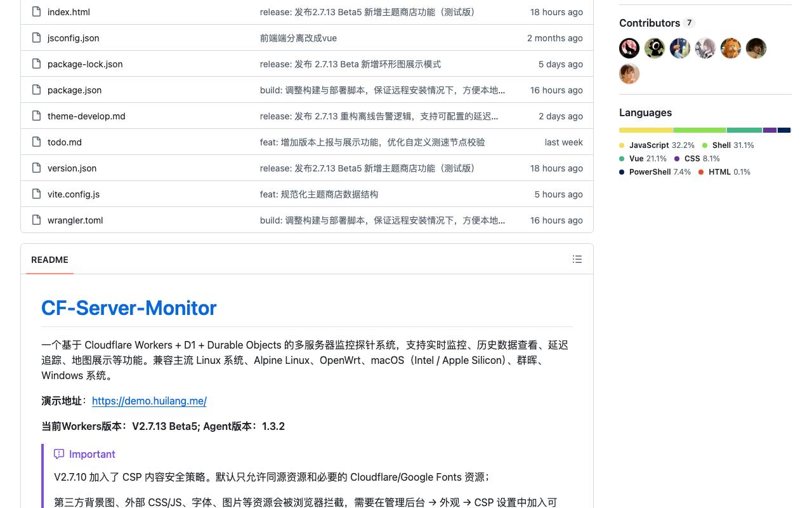This screenshot has width=812, height=508.
Task: Click the version line 'V2.7.13 Beta5' text
Action: click(165, 426)
